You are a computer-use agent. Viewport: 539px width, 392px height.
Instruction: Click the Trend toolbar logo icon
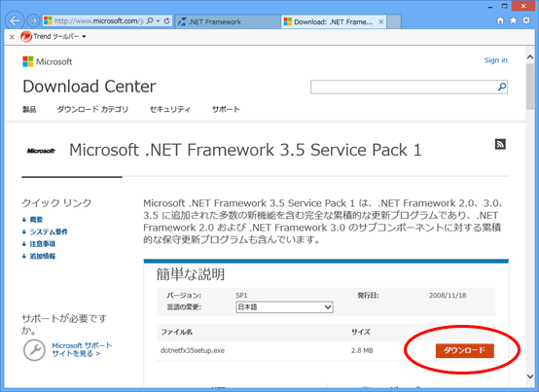pos(26,36)
